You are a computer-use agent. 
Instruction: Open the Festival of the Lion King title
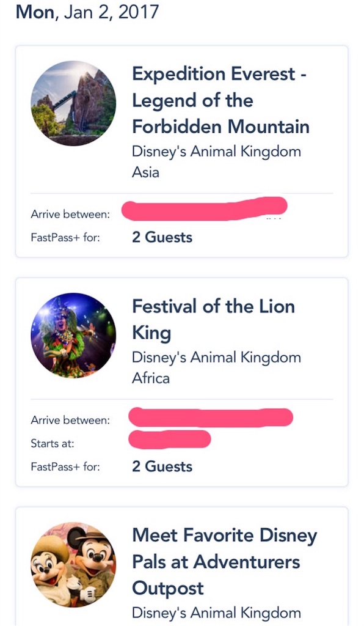[213, 319]
